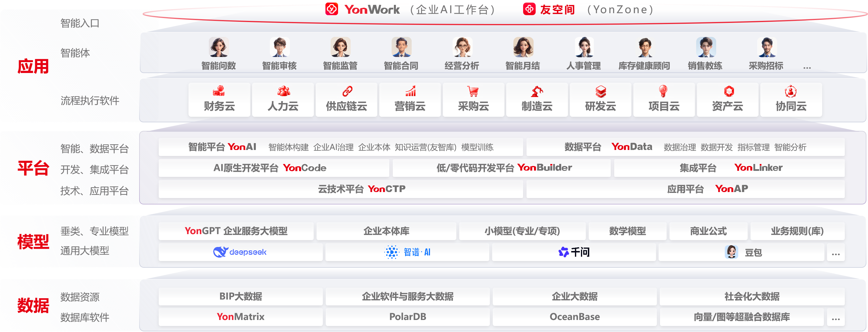Open the OceanBase database card
Image resolution: width=868 pixels, height=332 pixels.
(x=574, y=317)
